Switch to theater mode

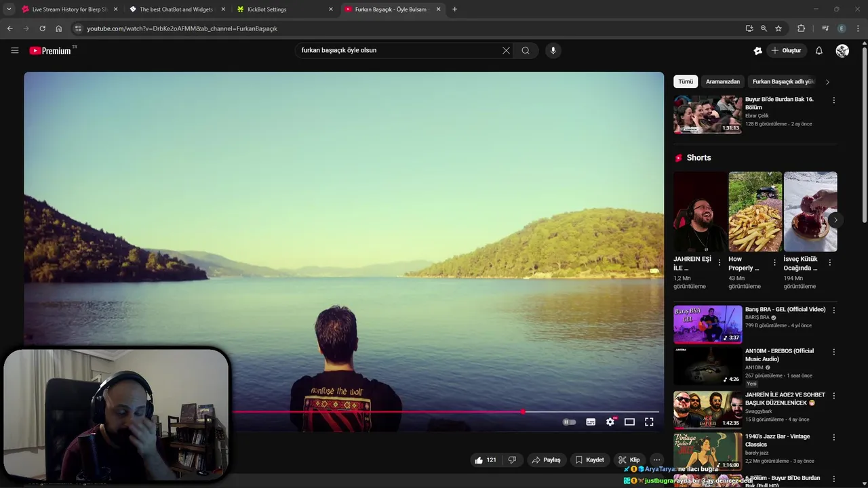629,422
